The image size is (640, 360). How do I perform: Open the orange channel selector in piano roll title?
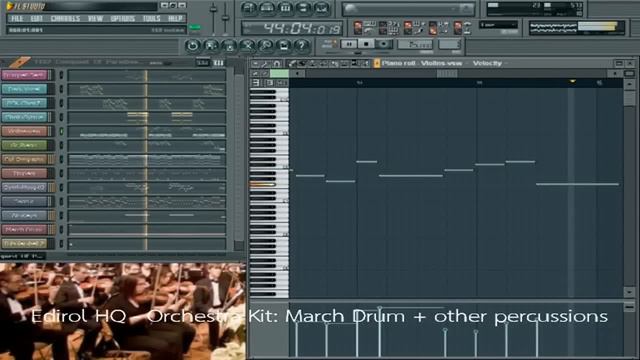click(x=377, y=63)
